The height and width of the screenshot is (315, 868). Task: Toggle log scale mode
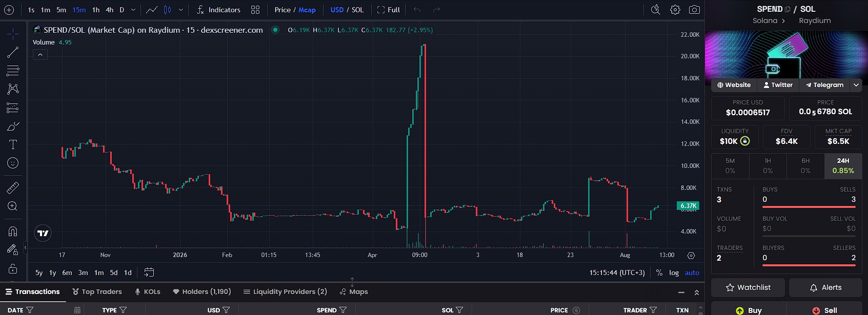(x=674, y=272)
